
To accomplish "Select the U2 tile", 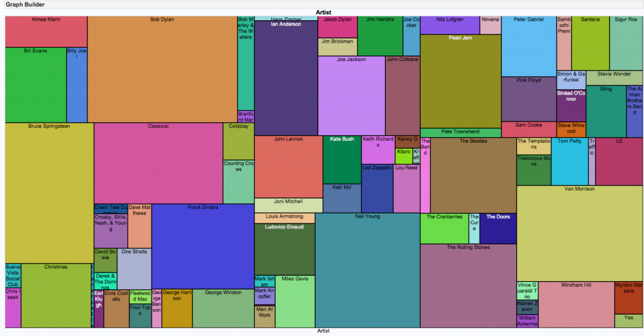I will (619, 162).
